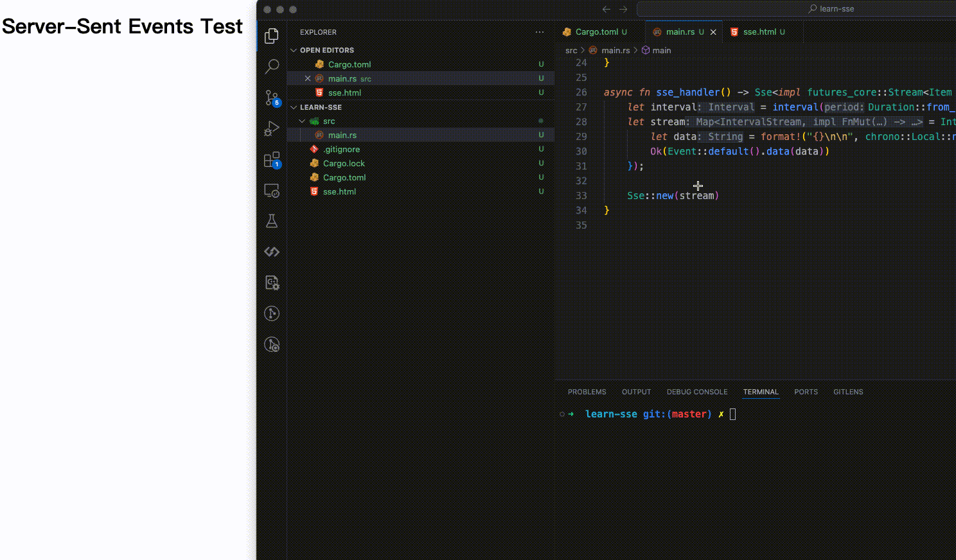The width and height of the screenshot is (956, 560).
Task: Collapse the OPEN EDITORS section
Action: (293, 50)
